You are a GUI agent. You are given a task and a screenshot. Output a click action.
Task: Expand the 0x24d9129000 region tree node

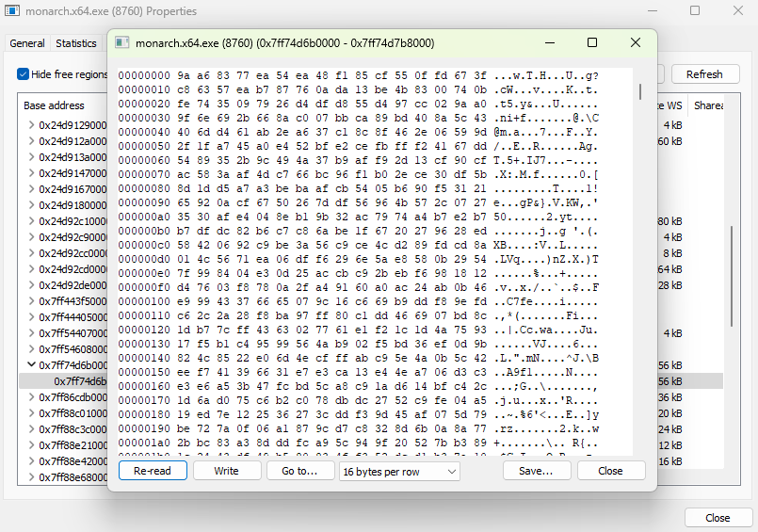tap(31, 125)
